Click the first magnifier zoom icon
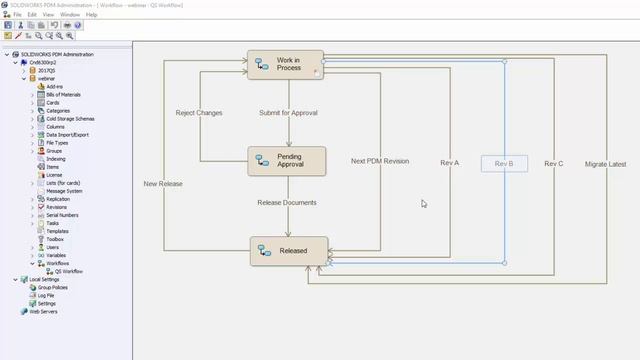 (x=39, y=36)
